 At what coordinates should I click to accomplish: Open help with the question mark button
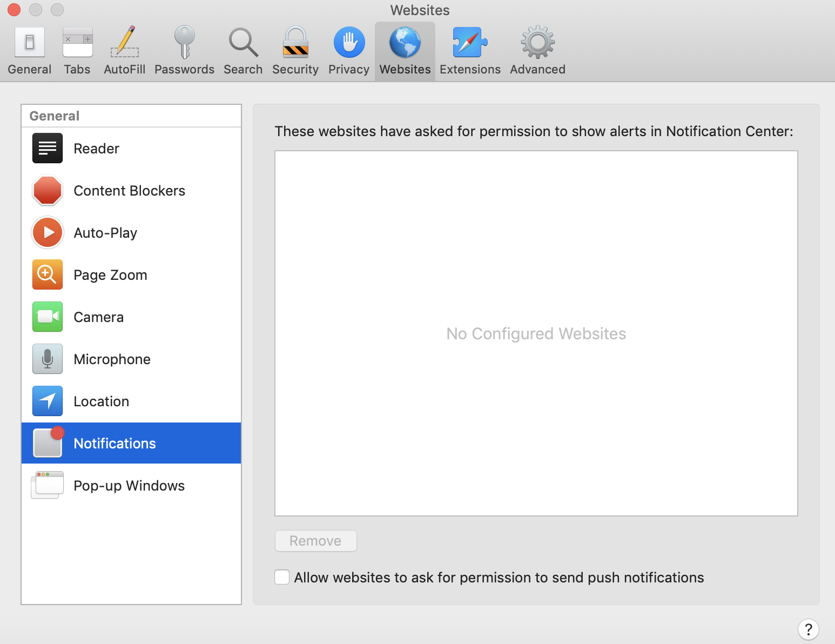coord(808,629)
